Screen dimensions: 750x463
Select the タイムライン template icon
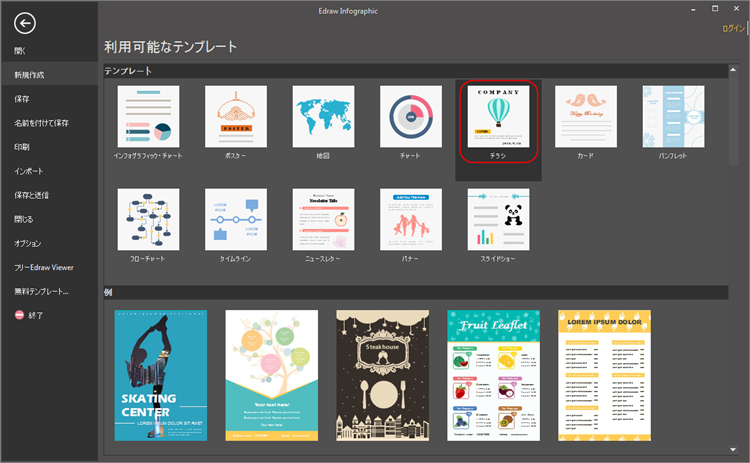point(235,219)
